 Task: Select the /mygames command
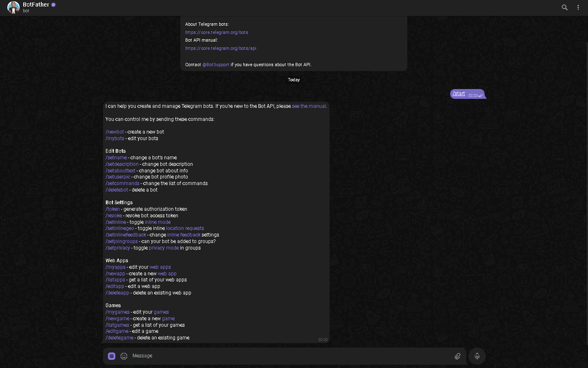point(118,312)
